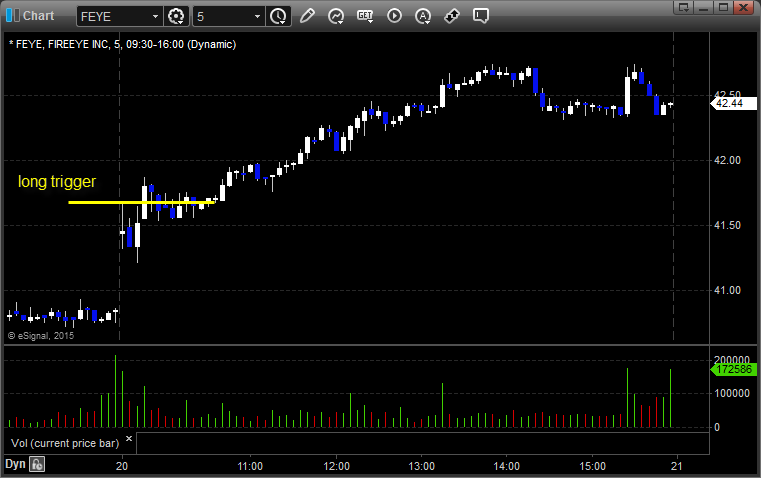This screenshot has height=478, width=761.
Task: Click the 13:00 time axis label
Action: pos(421,466)
